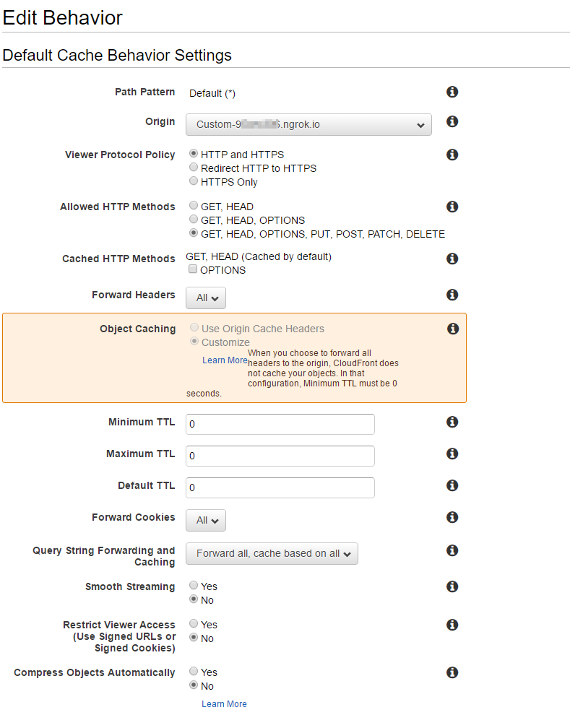This screenshot has height=728, width=570.
Task: Open info icon for Compress Objects Automatically
Action: coord(452,672)
